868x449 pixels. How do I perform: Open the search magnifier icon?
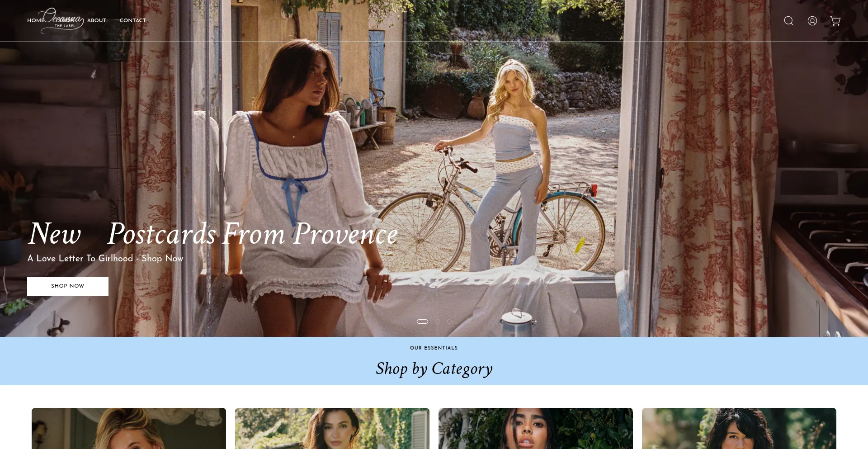coord(788,21)
